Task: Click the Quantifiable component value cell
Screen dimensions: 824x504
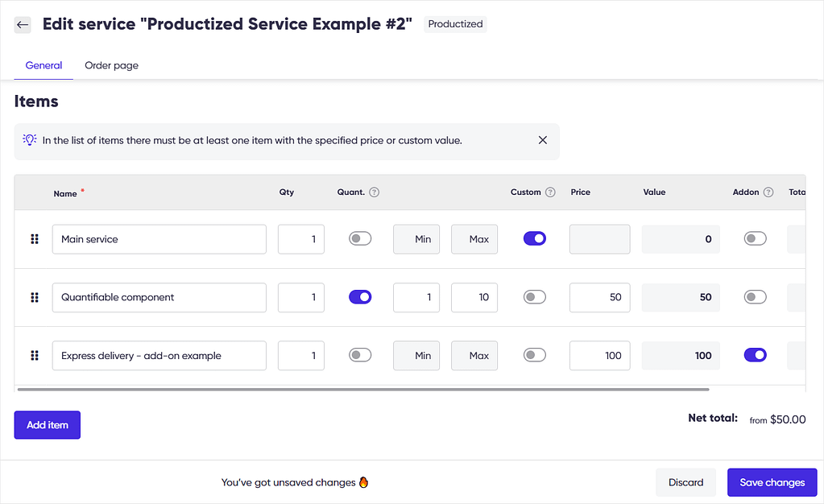Action: coord(681,297)
